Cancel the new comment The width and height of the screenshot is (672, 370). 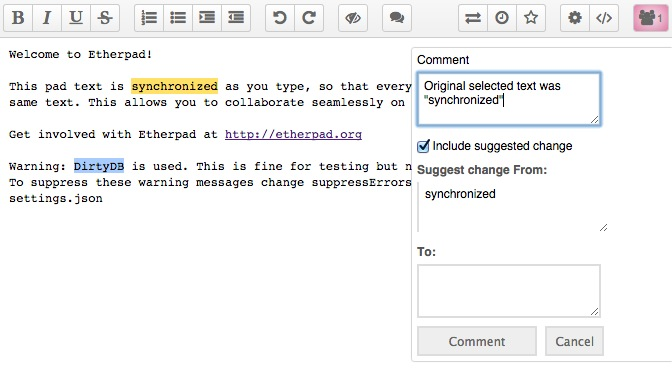coord(574,341)
